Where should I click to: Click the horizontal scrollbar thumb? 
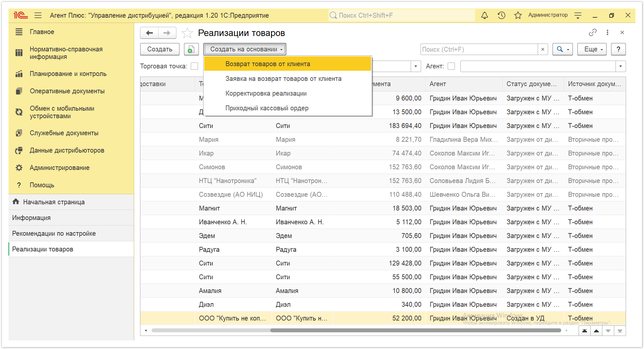(x=416, y=331)
